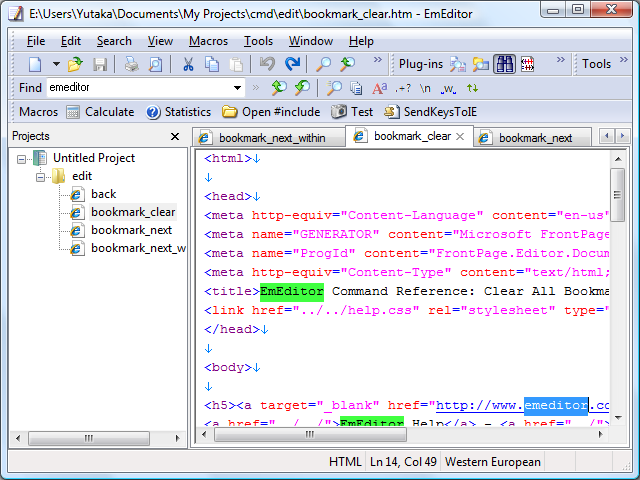The image size is (640, 480).
Task: Click the Find bar magnifier icon
Action: click(334, 88)
